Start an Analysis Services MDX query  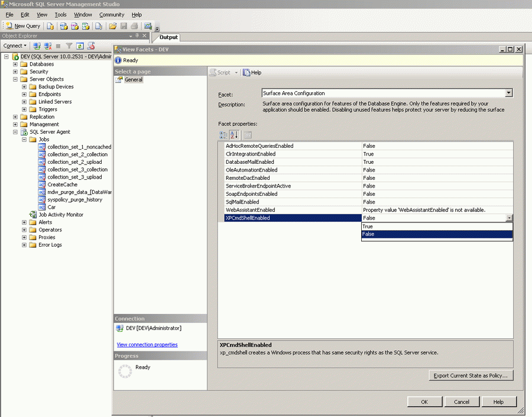click(63, 26)
